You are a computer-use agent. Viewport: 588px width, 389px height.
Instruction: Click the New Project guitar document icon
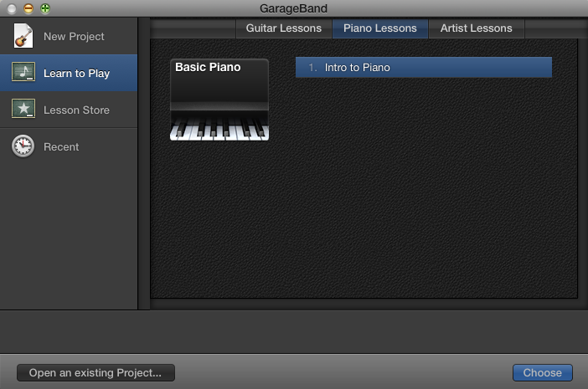[x=23, y=36]
